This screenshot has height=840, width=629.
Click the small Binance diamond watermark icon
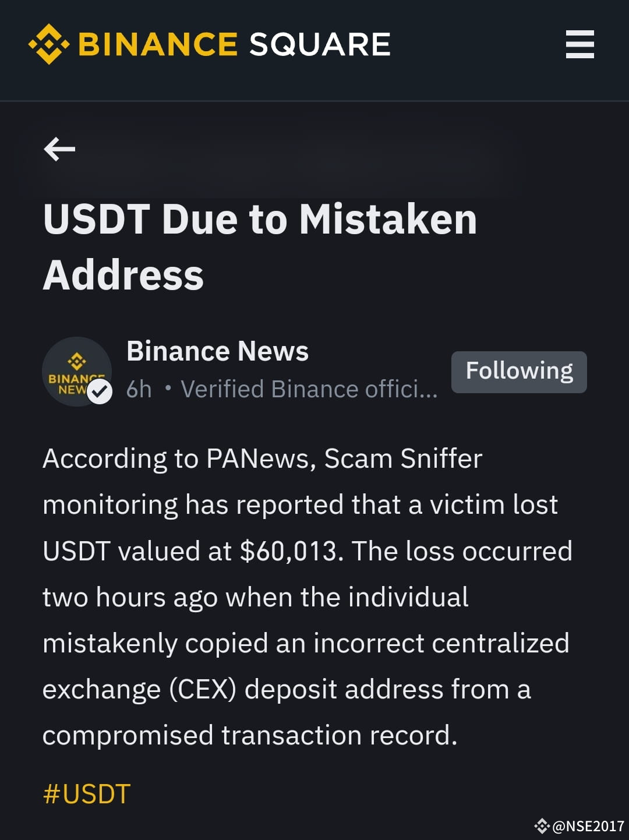click(543, 826)
